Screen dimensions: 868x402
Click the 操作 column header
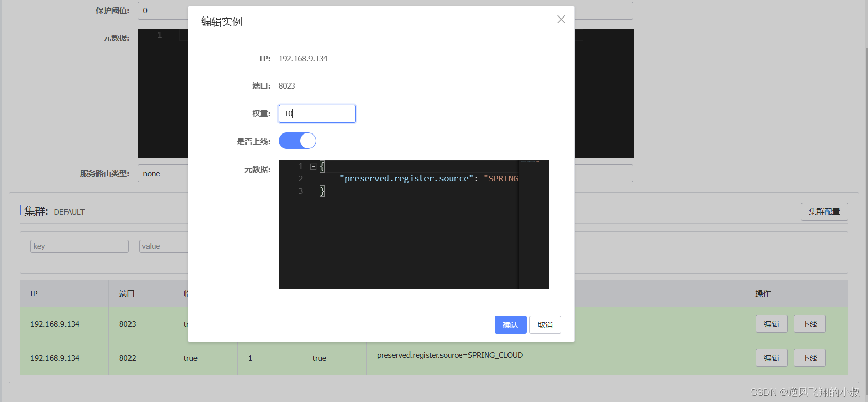coord(763,294)
